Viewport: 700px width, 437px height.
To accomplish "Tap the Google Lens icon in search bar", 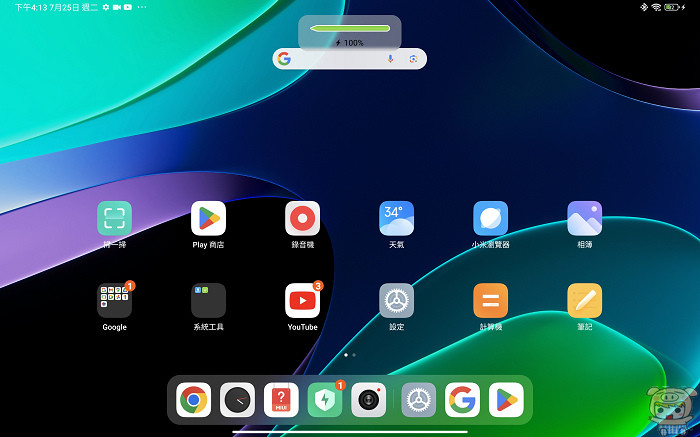I will (413, 59).
